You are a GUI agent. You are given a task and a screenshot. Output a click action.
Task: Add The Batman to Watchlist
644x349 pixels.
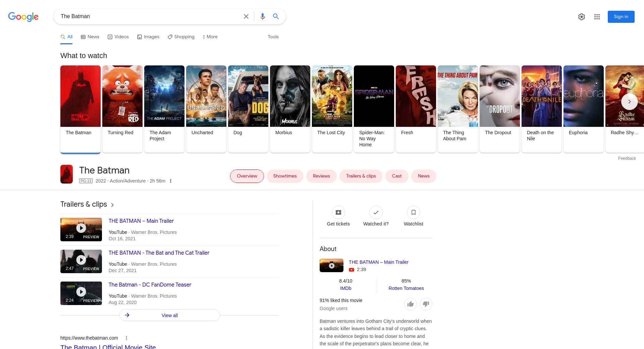(x=413, y=212)
